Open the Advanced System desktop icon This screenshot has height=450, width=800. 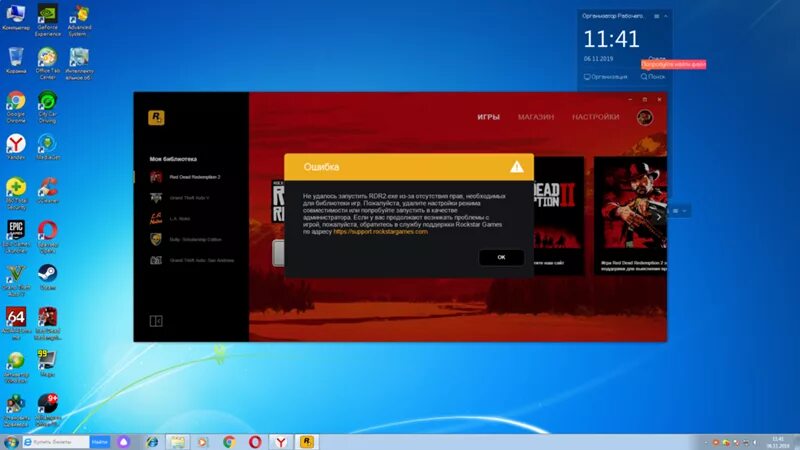pyautogui.click(x=79, y=20)
